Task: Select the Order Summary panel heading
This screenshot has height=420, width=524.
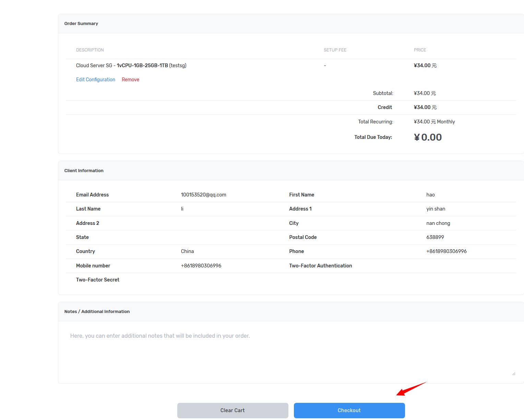Action: pos(81,24)
